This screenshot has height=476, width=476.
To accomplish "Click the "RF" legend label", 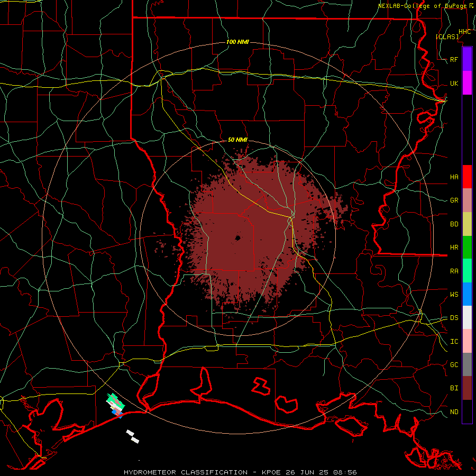I will coord(454,59).
